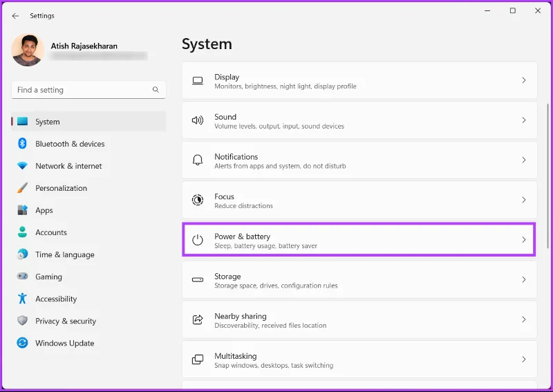Open the Storage settings title
Screen dimensions: 553x392
pos(227,277)
